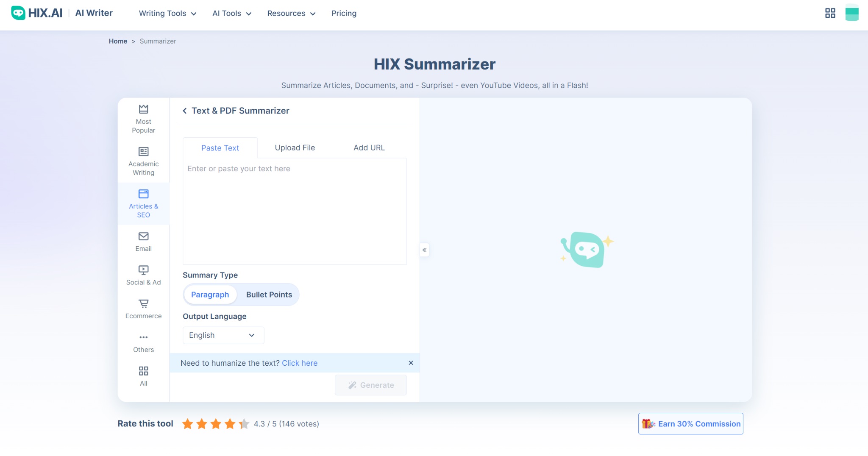Switch to the Upload File tab
The width and height of the screenshot is (868, 456).
[x=295, y=147]
